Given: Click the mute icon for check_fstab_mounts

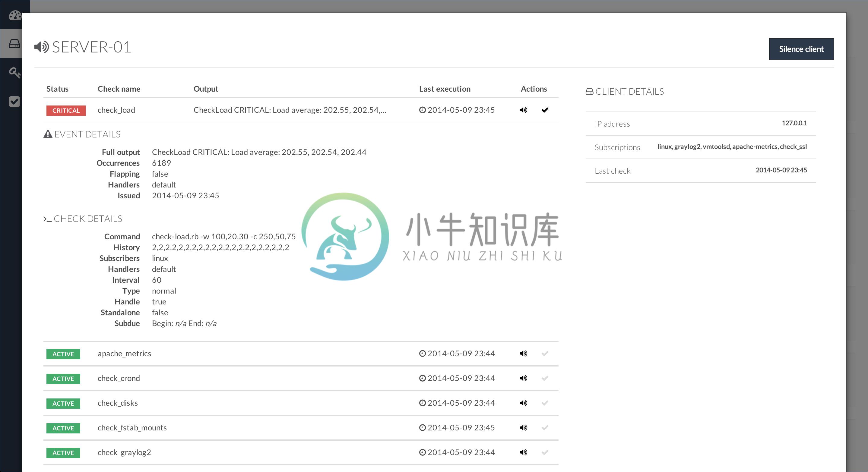Looking at the screenshot, I should pos(523,427).
